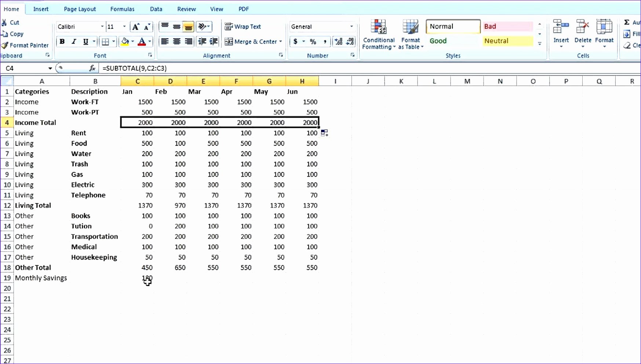The height and width of the screenshot is (364, 641).
Task: Open the Formulas tab
Action: click(122, 9)
